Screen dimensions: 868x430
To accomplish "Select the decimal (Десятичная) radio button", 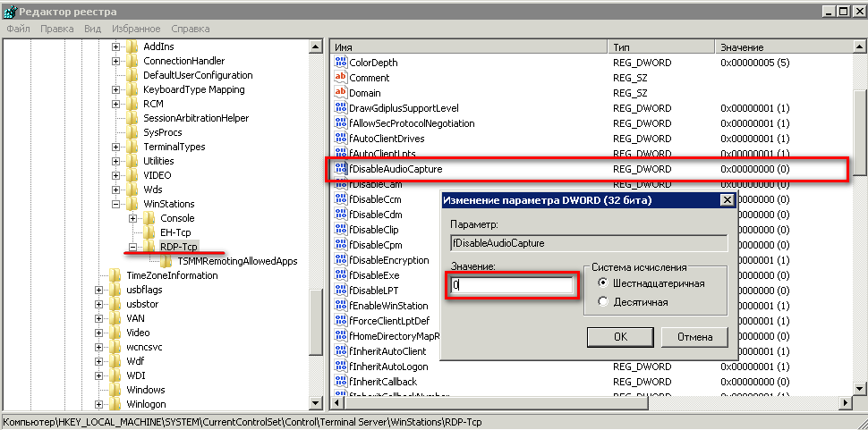I will 603,302.
